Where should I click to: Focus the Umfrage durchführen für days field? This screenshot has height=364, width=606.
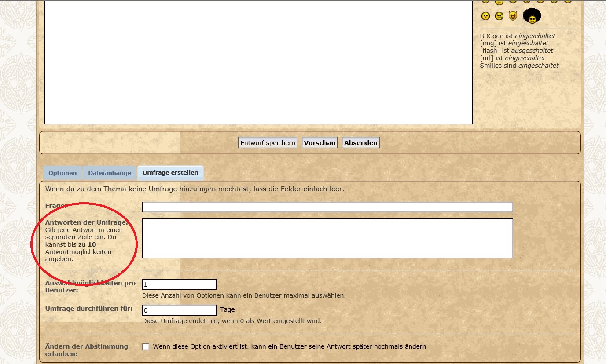point(179,310)
